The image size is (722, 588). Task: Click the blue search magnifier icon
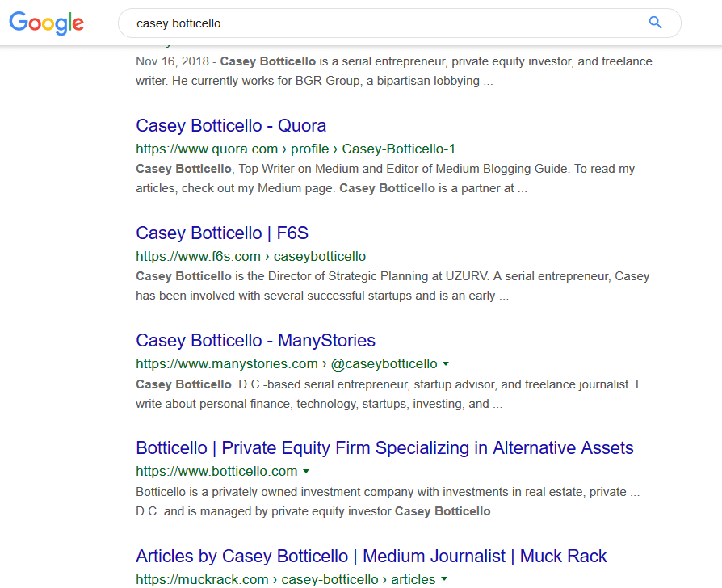655,23
